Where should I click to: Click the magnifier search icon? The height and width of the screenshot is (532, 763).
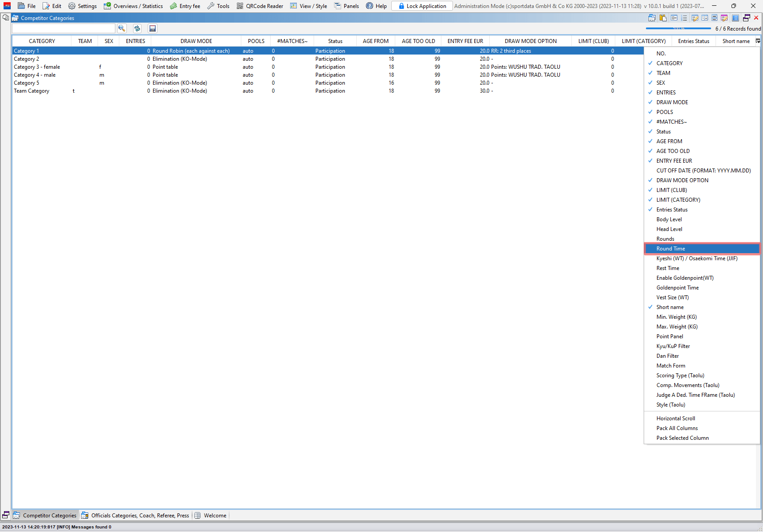[122, 28]
